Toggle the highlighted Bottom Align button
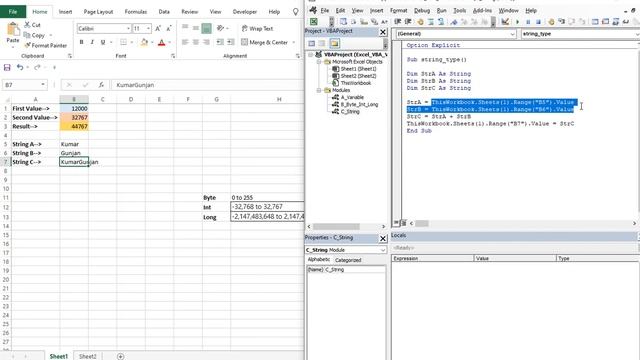640x360 pixels. (x=207, y=28)
